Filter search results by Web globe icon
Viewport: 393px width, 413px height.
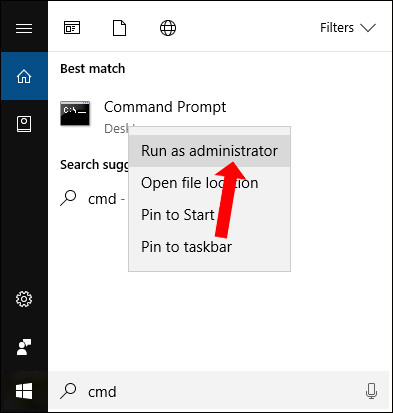168,28
